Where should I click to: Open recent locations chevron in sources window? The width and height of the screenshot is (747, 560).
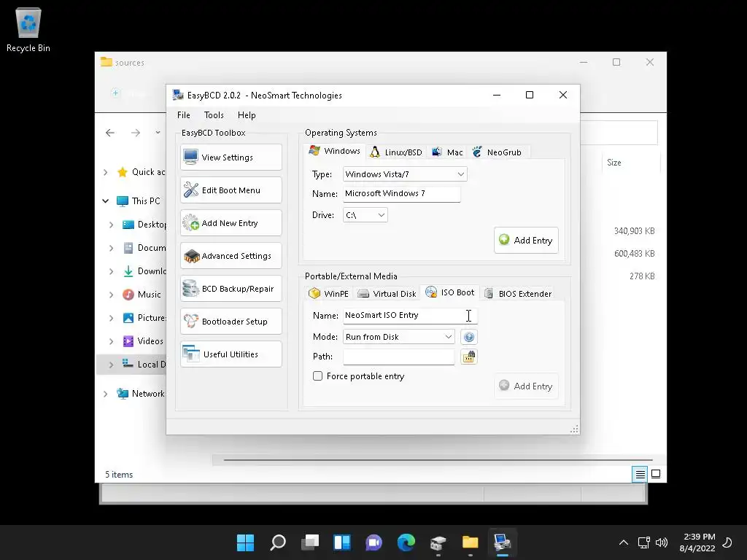tap(158, 133)
